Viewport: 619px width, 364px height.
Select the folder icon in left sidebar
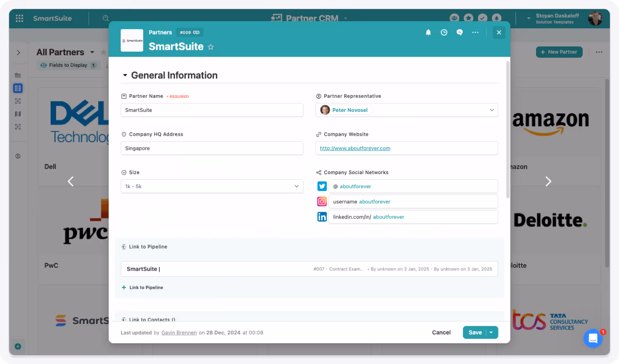pos(18,75)
